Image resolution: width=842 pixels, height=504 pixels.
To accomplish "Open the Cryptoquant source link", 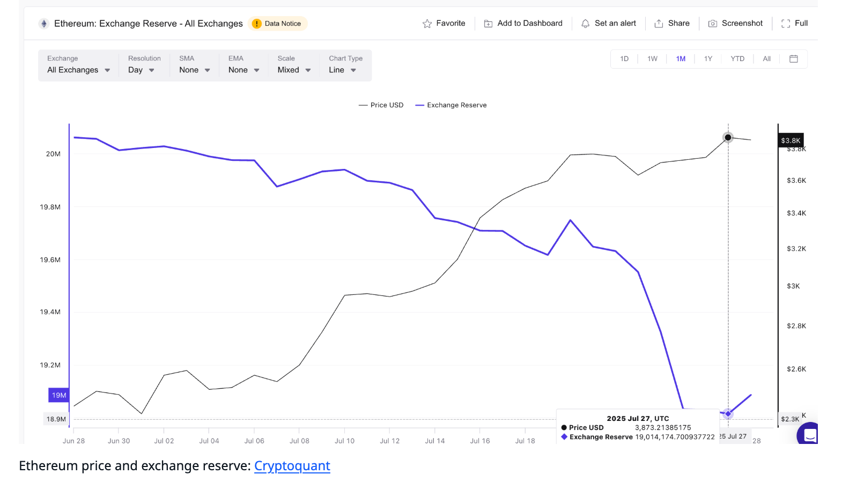I will [x=292, y=466].
